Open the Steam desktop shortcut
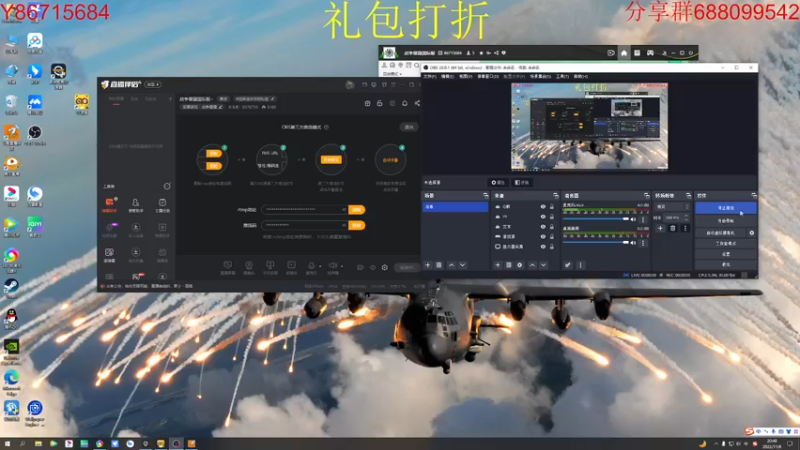The height and width of the screenshot is (450, 800). (x=11, y=287)
